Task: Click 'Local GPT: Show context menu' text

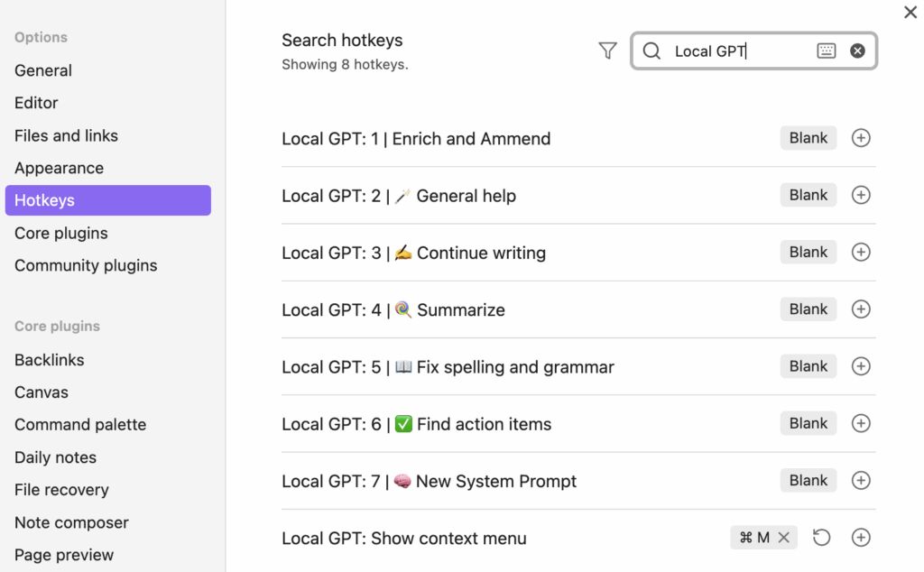Action: (404, 539)
